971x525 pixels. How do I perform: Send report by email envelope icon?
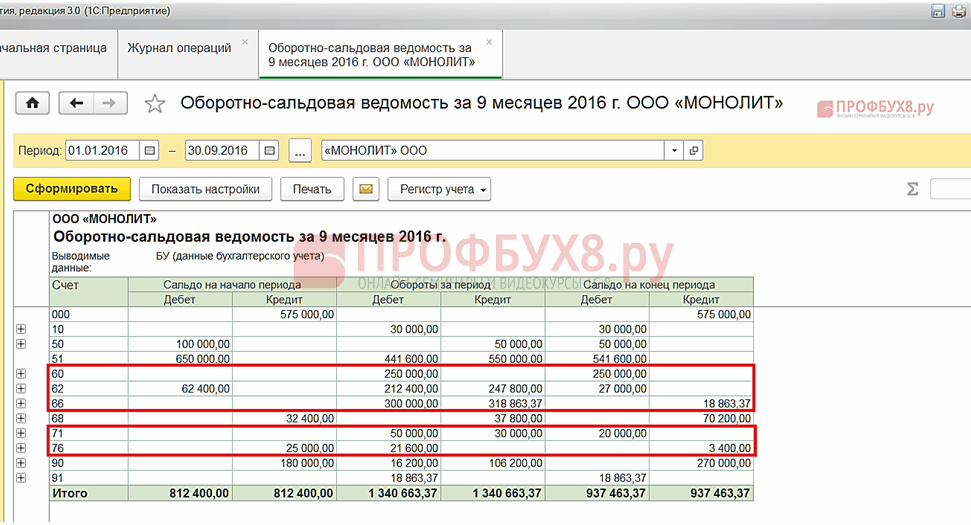[x=366, y=189]
